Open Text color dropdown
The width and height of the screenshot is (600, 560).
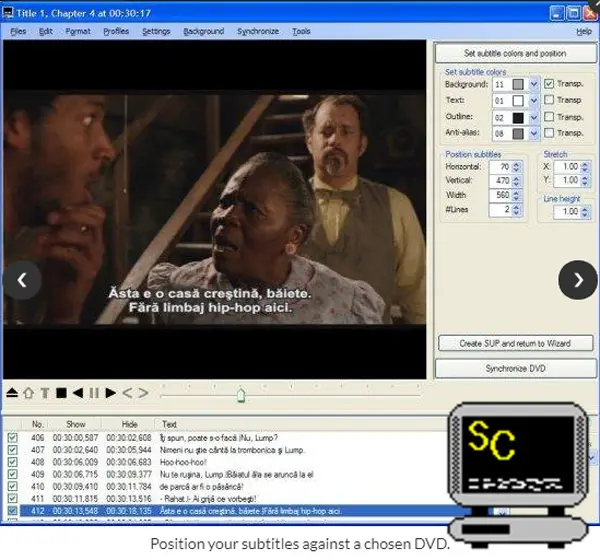pyautogui.click(x=534, y=100)
